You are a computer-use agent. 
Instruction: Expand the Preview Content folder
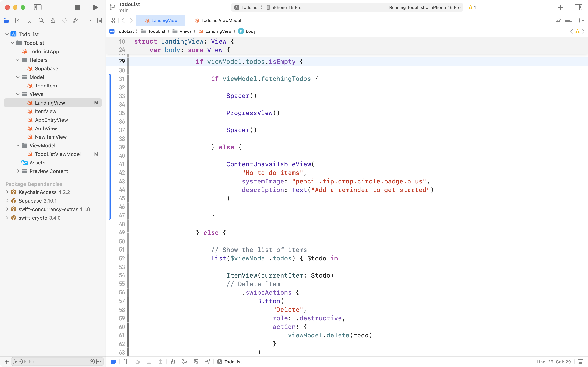18,171
